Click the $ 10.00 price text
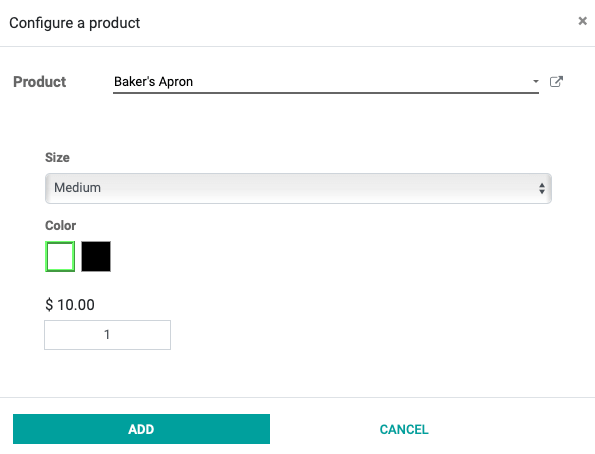Screen dimensions: 595x454 point(70,305)
